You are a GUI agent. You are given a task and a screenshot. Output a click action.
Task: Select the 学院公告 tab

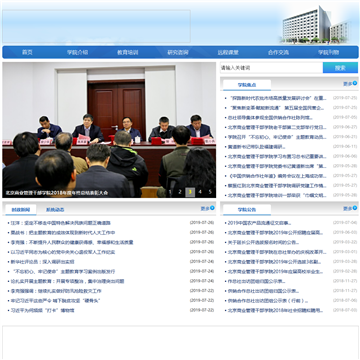point(247,210)
